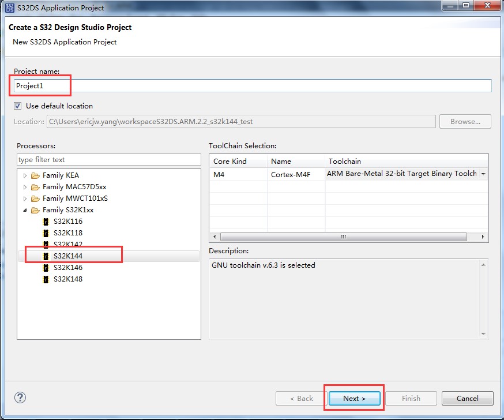Select the S32K146 processor

point(68,268)
